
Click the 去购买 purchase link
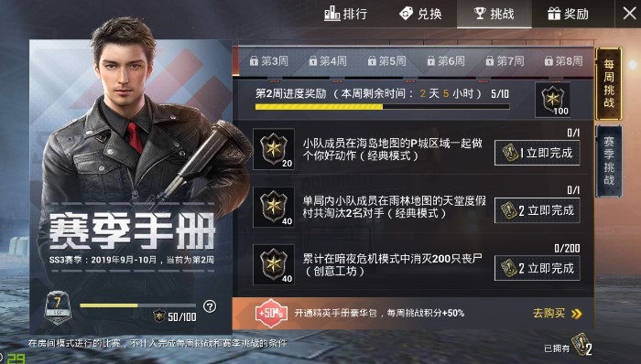(x=557, y=314)
